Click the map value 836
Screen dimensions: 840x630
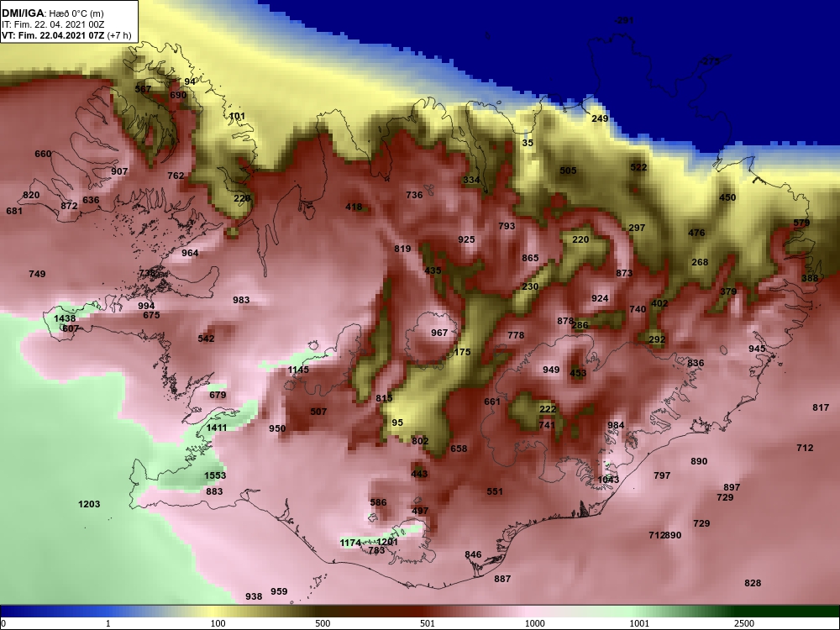coord(696,363)
